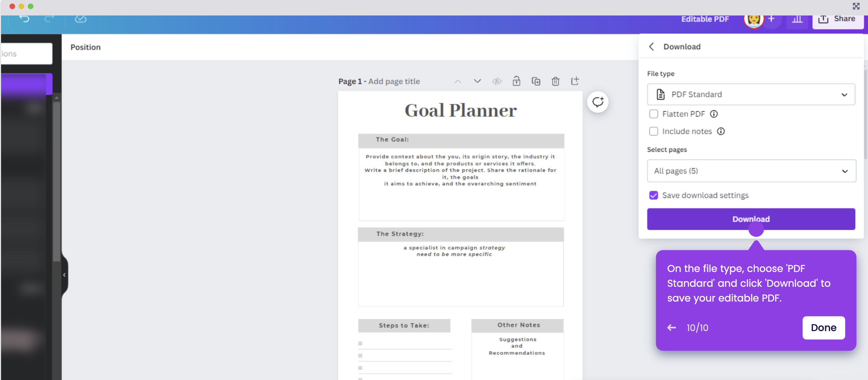Screen dimensions: 868x380
Task: Lock Page 1 using the padlock icon
Action: [x=517, y=81]
